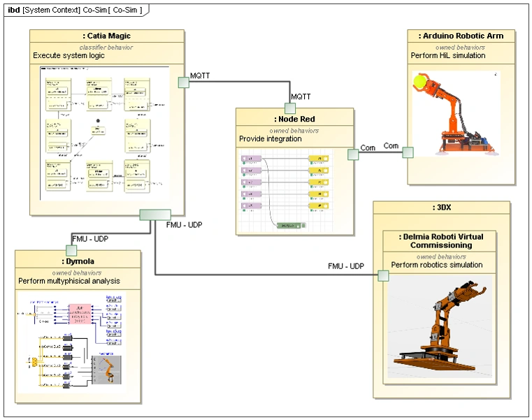The image size is (532, 420).
Task: Select Node Red's Com port square
Action: click(353, 154)
